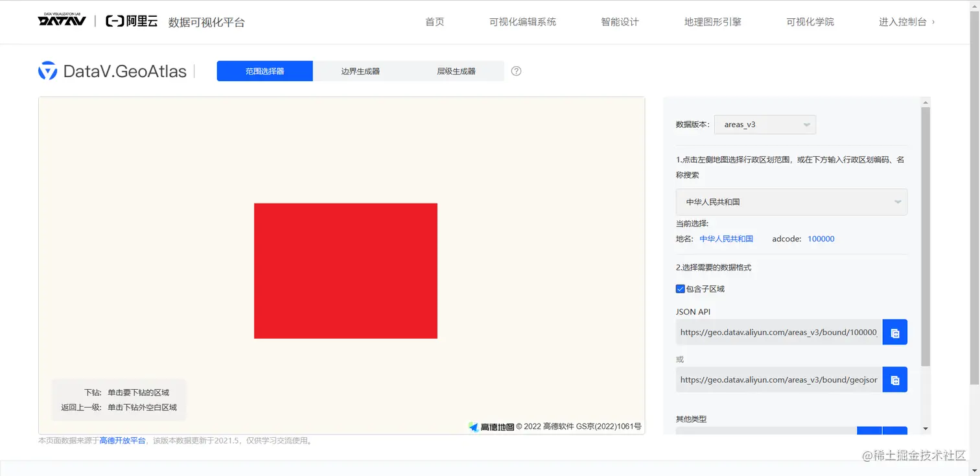980x476 pixels.
Task: Open 地理图形引擎 in the navigation
Action: (x=713, y=22)
